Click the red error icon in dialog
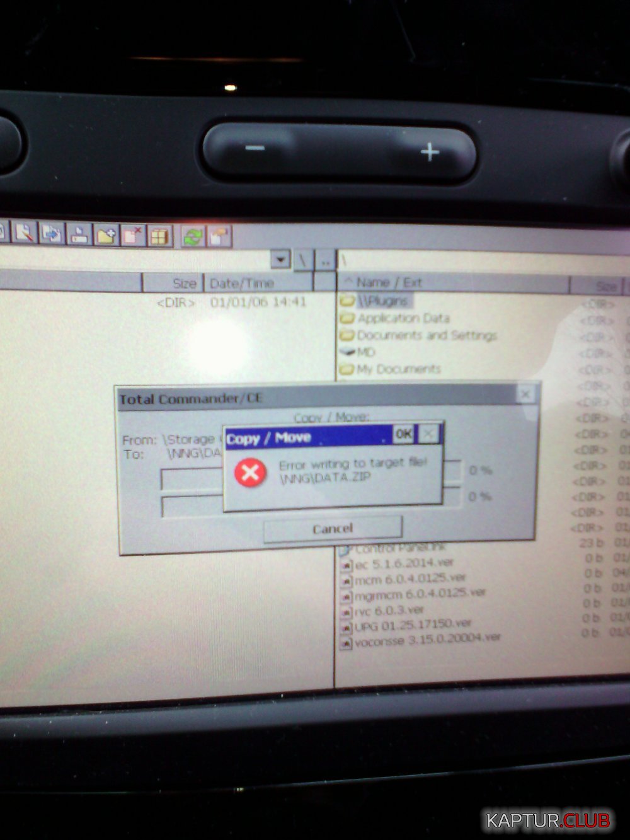The image size is (630, 840). click(x=250, y=472)
